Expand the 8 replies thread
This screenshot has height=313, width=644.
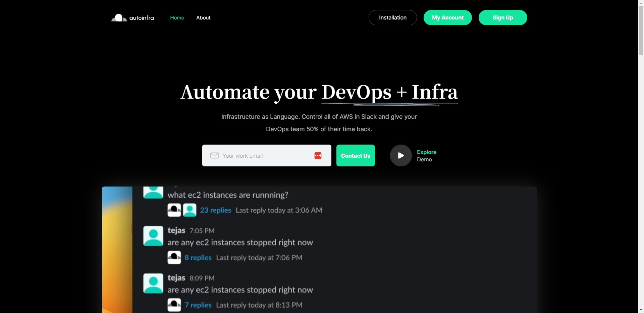pyautogui.click(x=198, y=258)
